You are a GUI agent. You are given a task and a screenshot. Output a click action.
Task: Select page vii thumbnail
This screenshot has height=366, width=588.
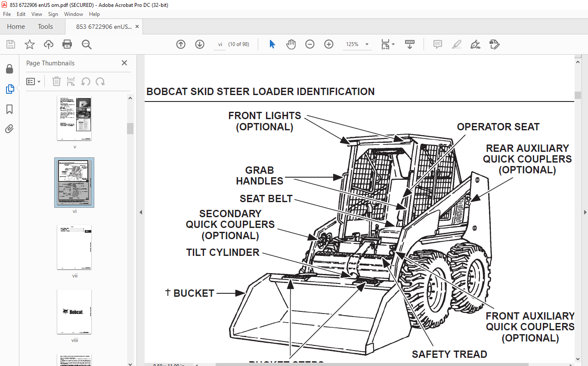tap(74, 247)
